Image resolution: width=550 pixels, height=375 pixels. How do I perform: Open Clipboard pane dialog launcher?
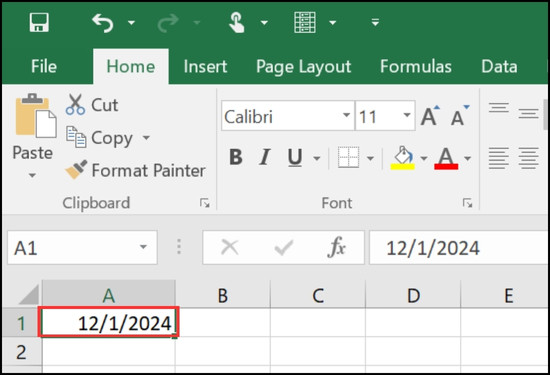pyautogui.click(x=204, y=203)
